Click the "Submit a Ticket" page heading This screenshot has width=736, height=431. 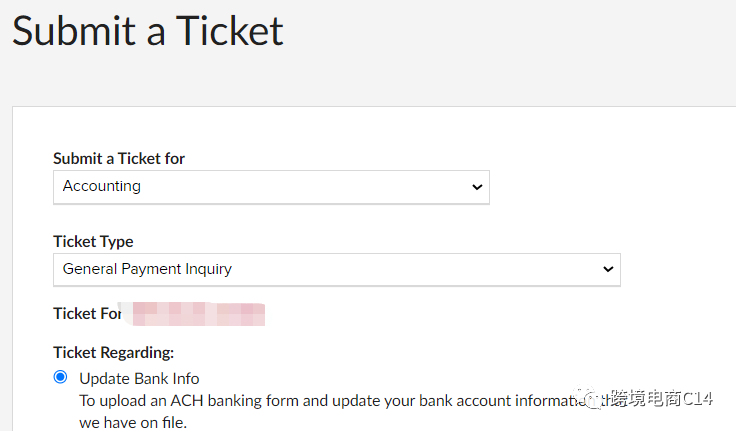point(148,31)
